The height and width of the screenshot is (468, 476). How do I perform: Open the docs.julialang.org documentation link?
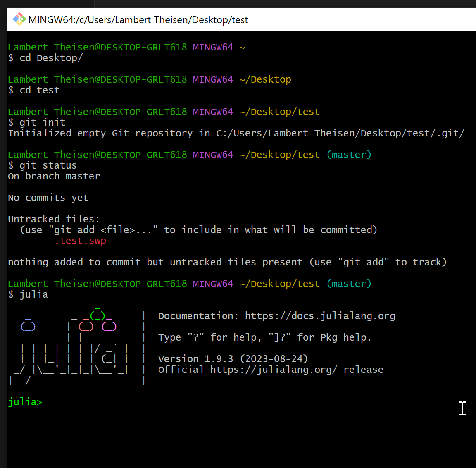click(x=320, y=316)
